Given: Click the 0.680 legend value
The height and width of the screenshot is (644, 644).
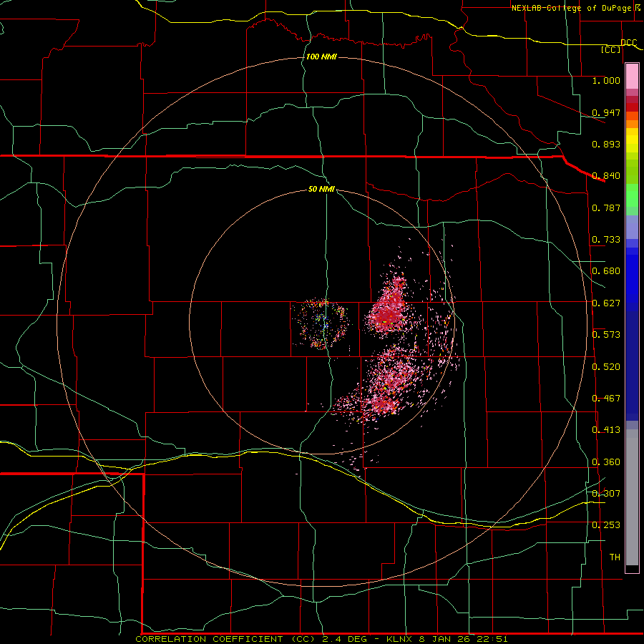Looking at the screenshot, I should 606,271.
